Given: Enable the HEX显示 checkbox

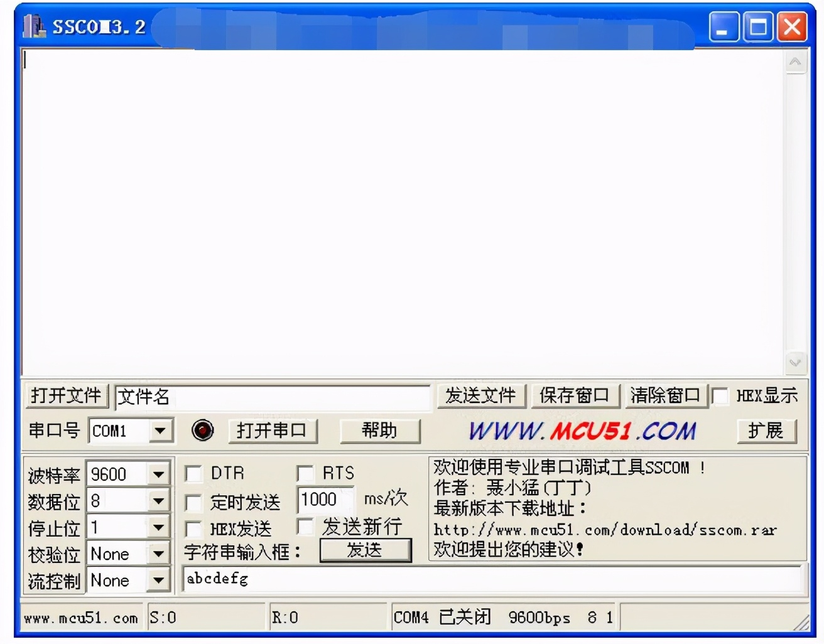Looking at the screenshot, I should click(720, 396).
